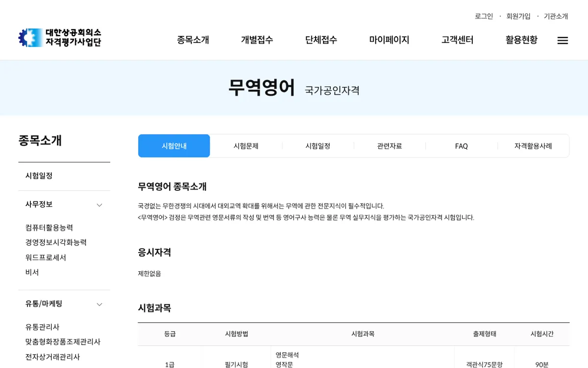
Task: Click the 회원가입 link
Action: tap(518, 16)
